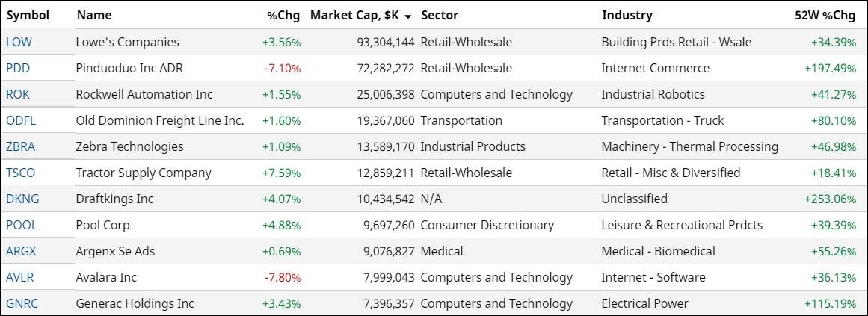Click the PDD symbol link
The image size is (868, 316).
(19, 68)
